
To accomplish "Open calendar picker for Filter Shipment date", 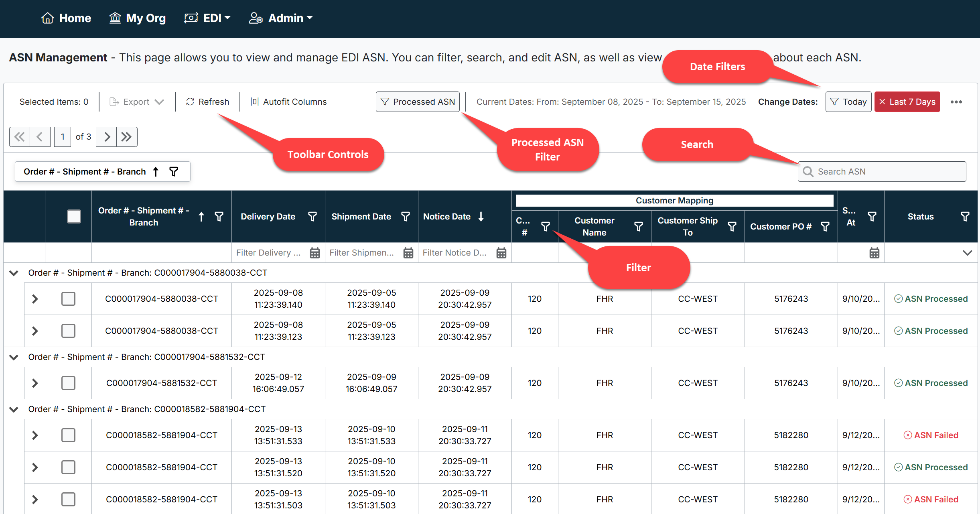I will tap(408, 253).
